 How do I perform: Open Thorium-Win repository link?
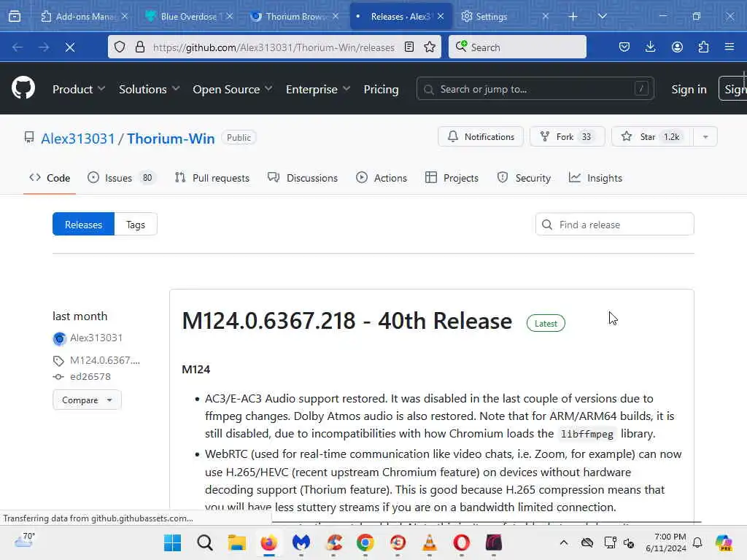tap(171, 139)
